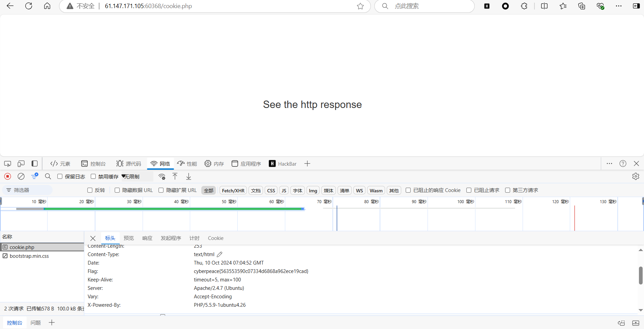Check 隐藏数据 URL option
Screen dimensions: 644x329
[117, 190]
